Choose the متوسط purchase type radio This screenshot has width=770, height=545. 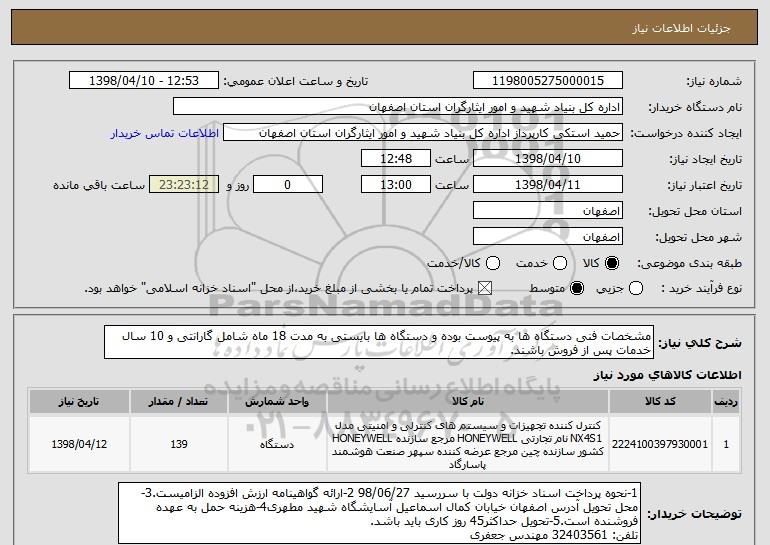click(577, 288)
